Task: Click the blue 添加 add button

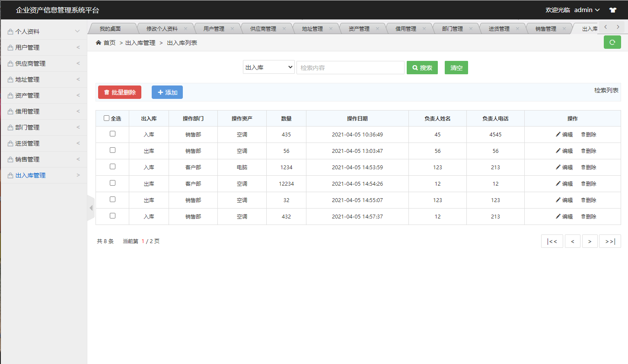Action: click(x=167, y=92)
